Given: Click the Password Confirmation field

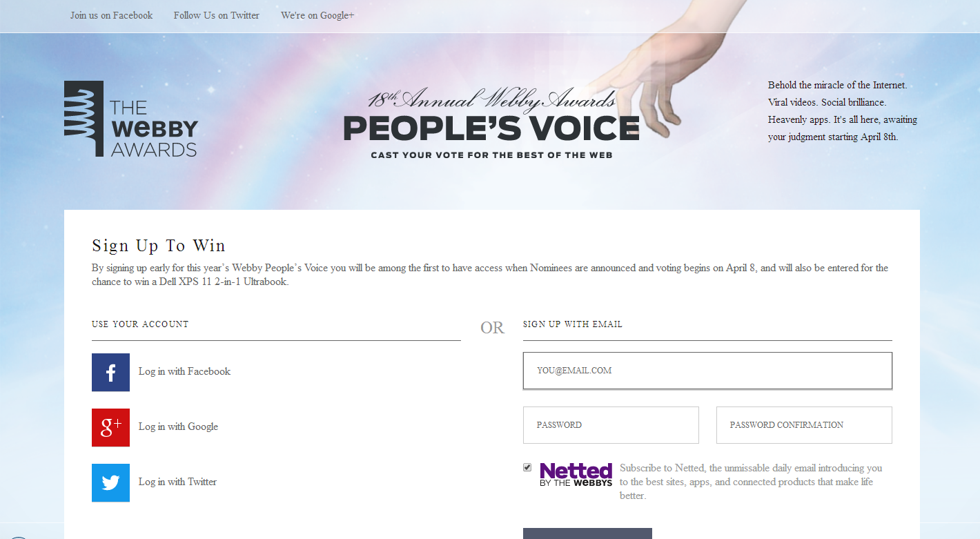Looking at the screenshot, I should point(804,425).
